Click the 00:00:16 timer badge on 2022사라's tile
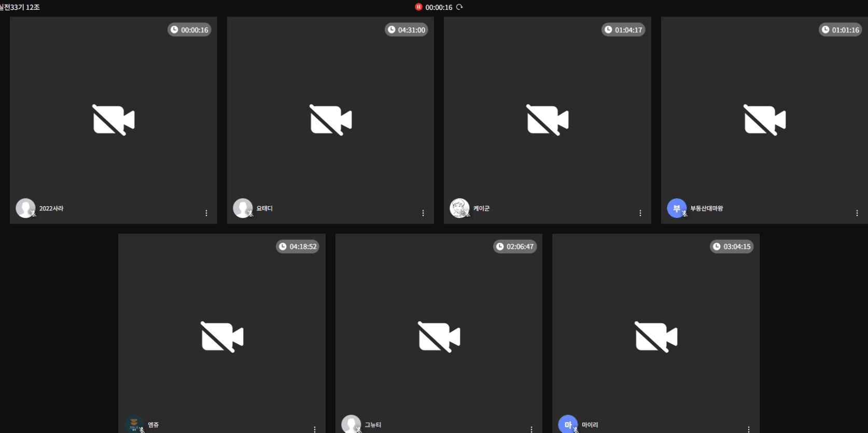 [x=189, y=30]
